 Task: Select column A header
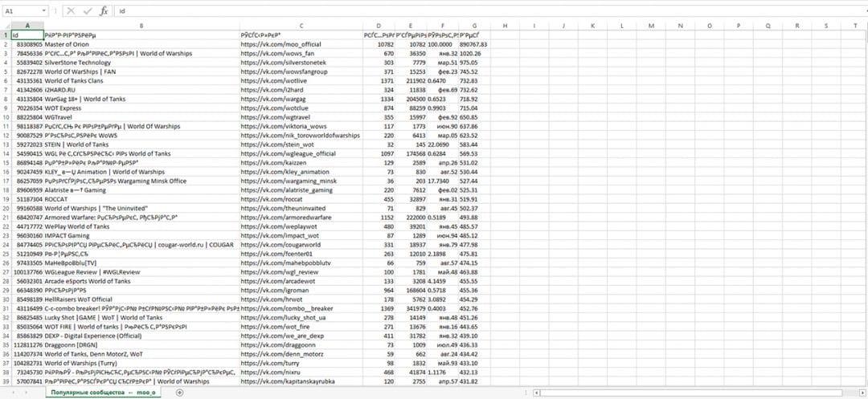[27, 26]
